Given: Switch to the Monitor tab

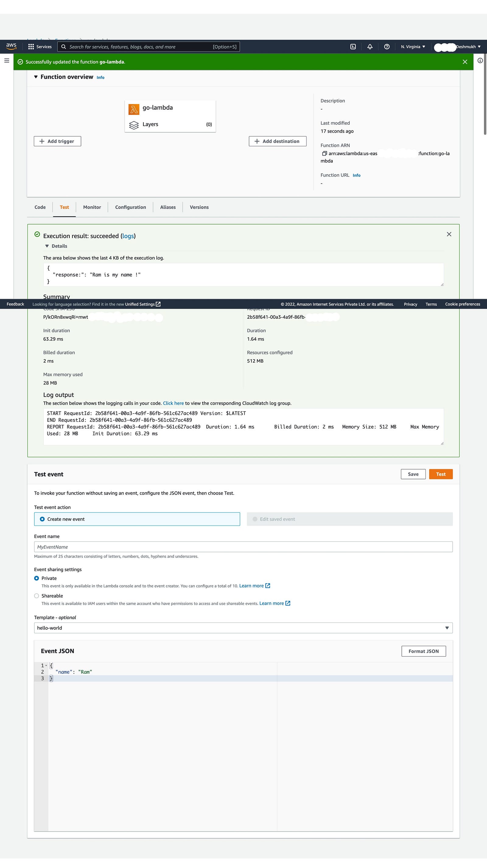Looking at the screenshot, I should pos(92,207).
